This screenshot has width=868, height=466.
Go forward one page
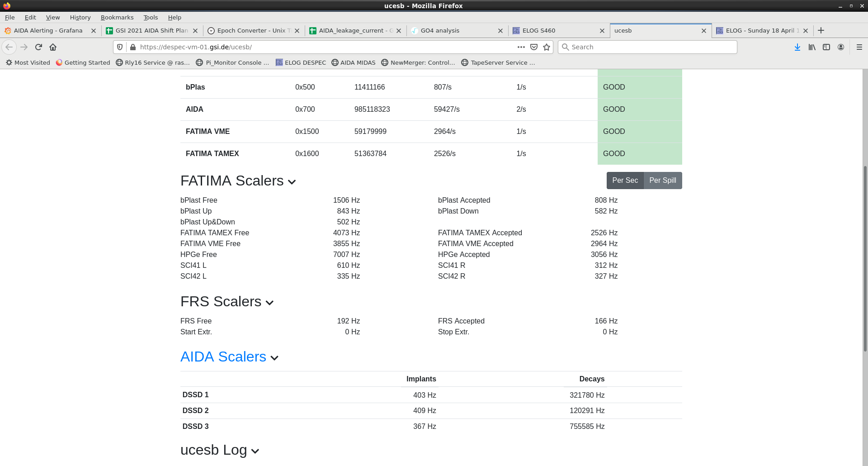(24, 47)
